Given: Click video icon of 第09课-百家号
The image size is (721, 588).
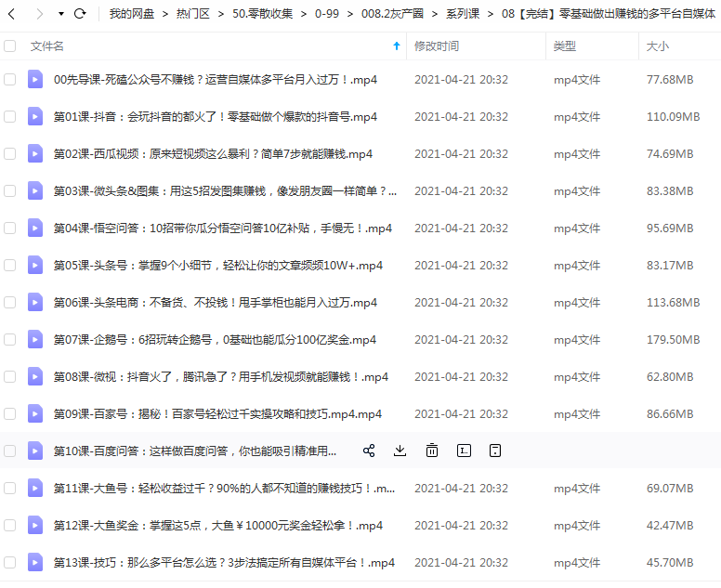Looking at the screenshot, I should coord(35,413).
